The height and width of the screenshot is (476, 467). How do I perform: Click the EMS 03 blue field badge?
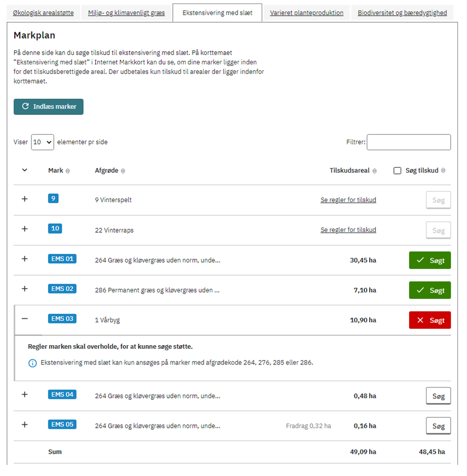(62, 319)
